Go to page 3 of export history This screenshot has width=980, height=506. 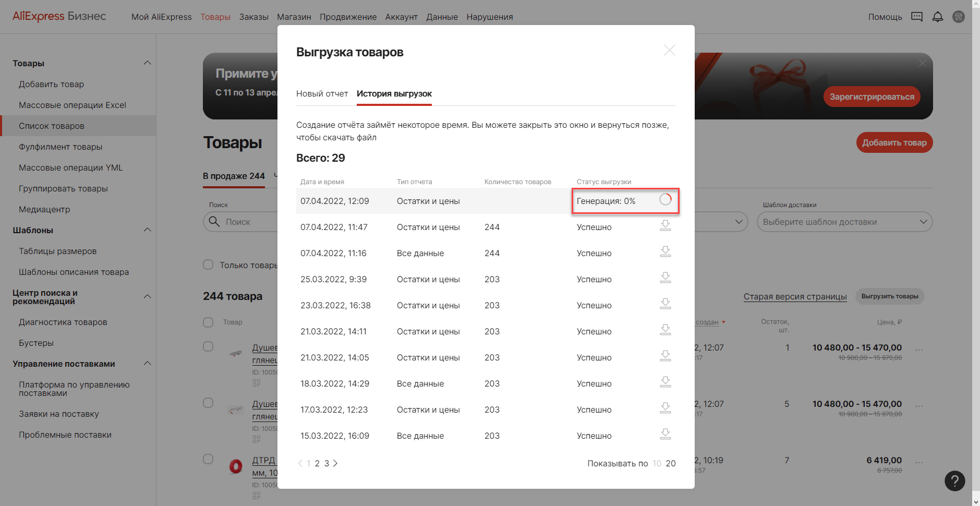pyautogui.click(x=326, y=463)
